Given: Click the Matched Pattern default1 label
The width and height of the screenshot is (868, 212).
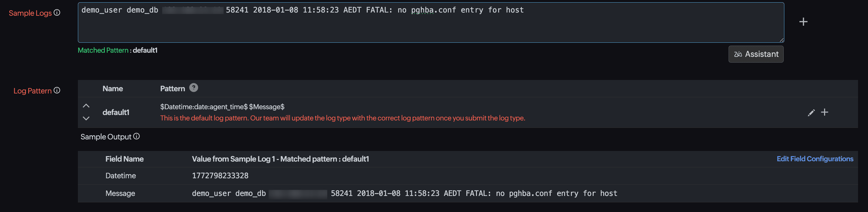Looking at the screenshot, I should coord(118,50).
